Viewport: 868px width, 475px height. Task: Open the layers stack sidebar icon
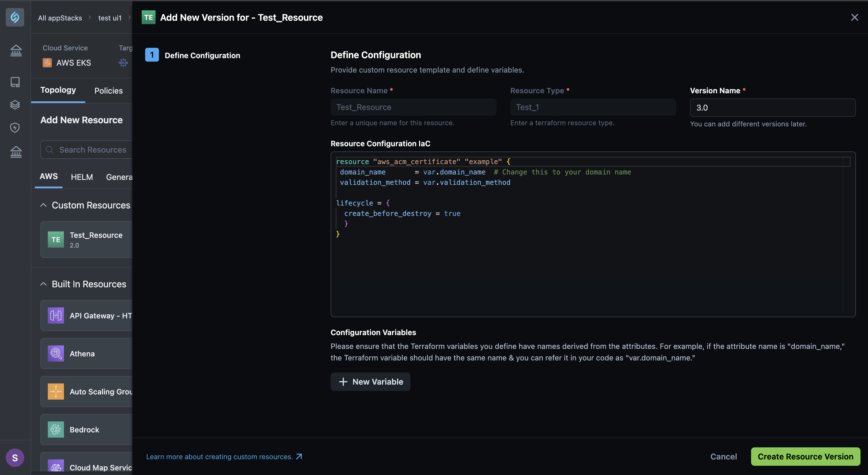[15, 105]
